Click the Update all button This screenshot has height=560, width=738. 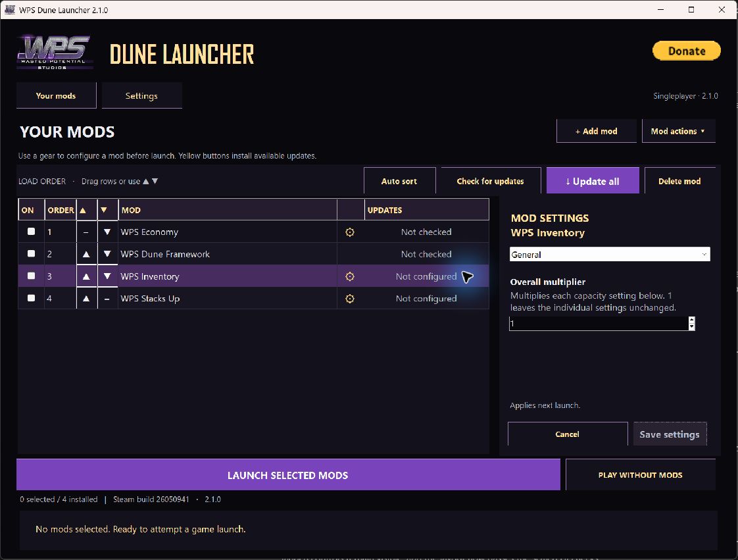click(x=593, y=181)
